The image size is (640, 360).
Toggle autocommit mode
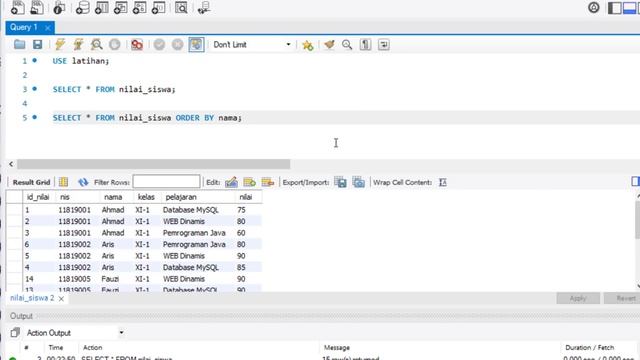tap(196, 44)
